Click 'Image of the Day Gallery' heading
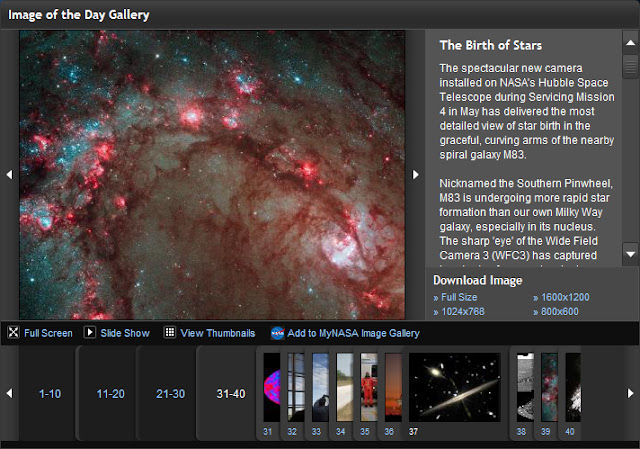Viewport: 640px width, 449px height. pyautogui.click(x=79, y=15)
